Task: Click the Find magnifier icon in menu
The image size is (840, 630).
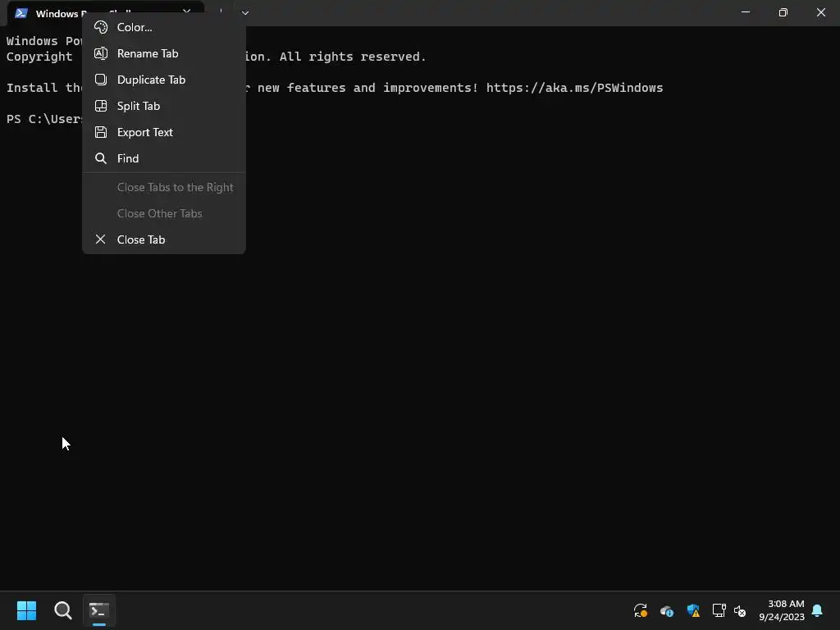Action: coord(101,158)
